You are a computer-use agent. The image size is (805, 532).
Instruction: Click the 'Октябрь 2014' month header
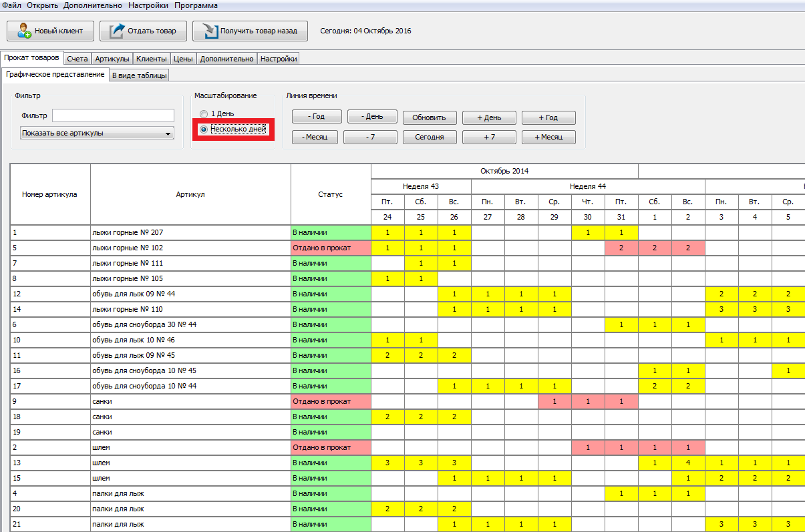pyautogui.click(x=504, y=171)
